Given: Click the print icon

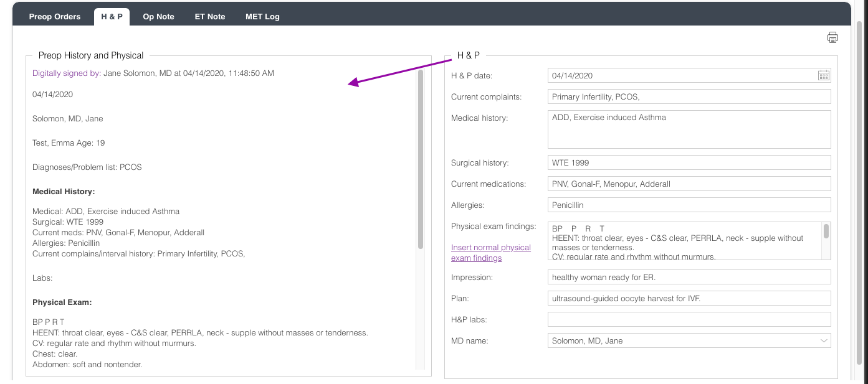Looking at the screenshot, I should [832, 37].
